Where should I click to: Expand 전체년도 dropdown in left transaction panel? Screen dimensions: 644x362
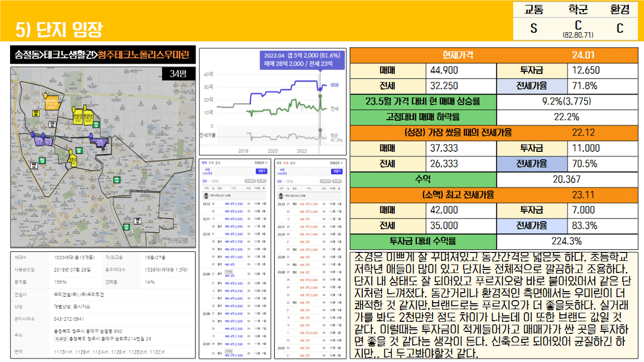coord(261,163)
